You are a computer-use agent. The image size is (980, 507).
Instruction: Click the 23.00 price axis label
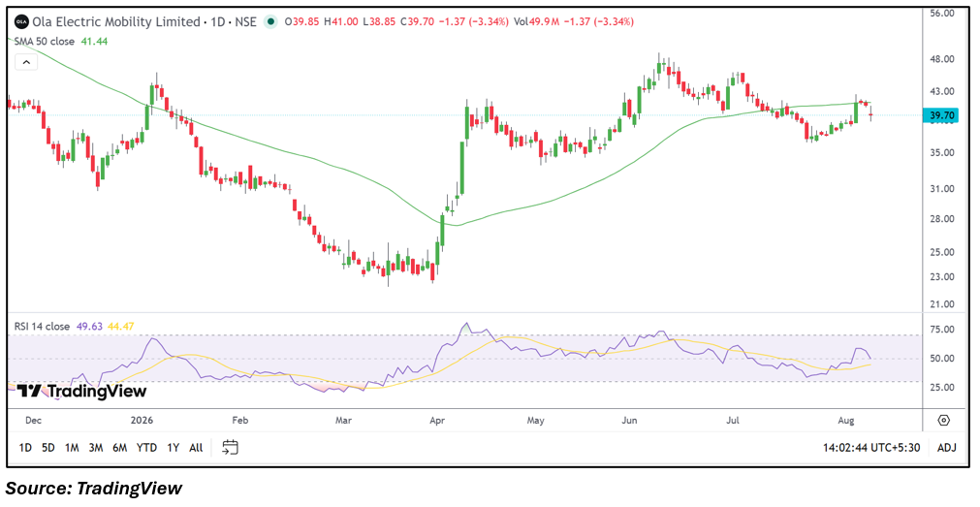pyautogui.click(x=940, y=277)
